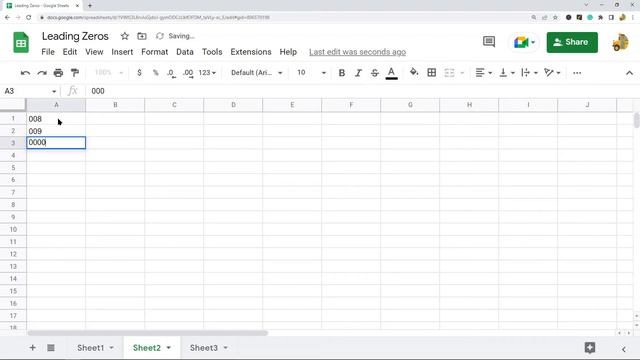Switch to the Sheet3 tab
Screen dimensions: 640x360
coord(204,348)
